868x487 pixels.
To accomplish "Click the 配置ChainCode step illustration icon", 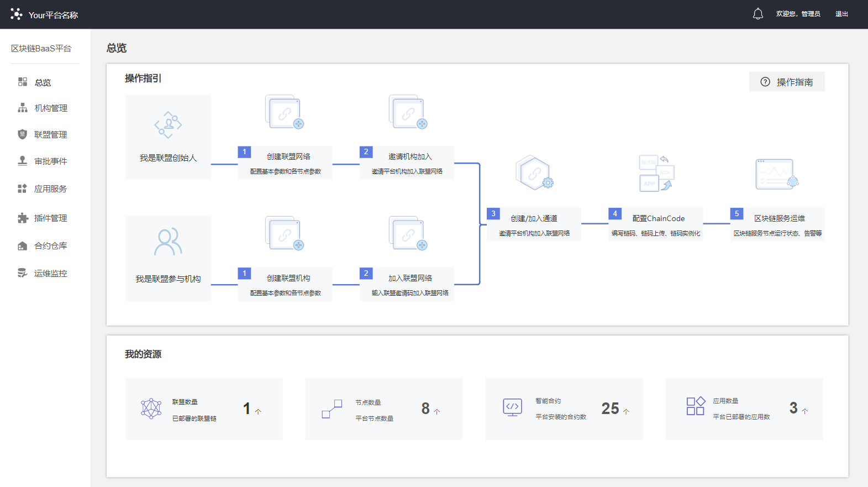I will 657,173.
